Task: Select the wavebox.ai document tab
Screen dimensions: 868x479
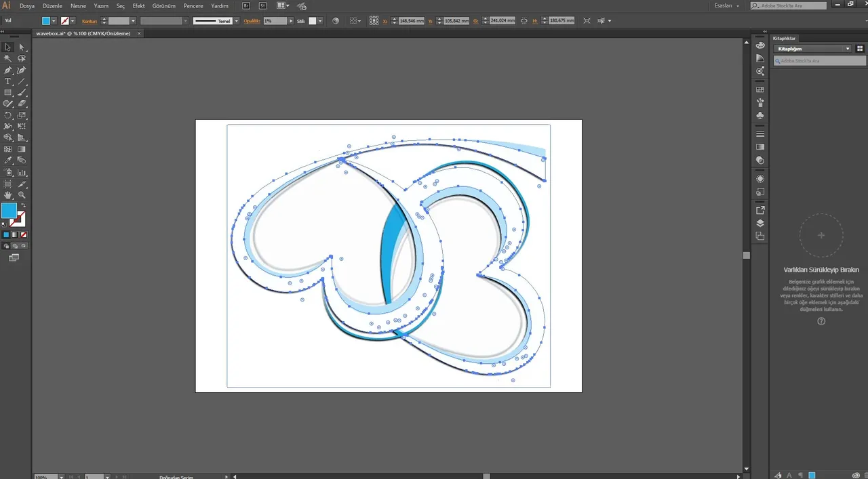Action: pos(83,33)
